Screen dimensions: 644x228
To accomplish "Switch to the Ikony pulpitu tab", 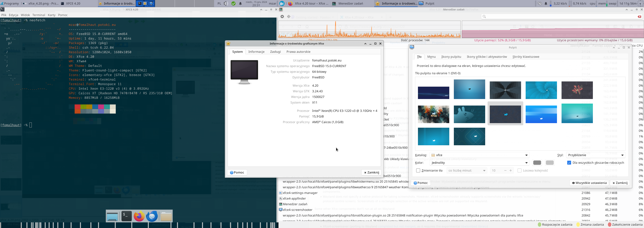I will click(451, 57).
